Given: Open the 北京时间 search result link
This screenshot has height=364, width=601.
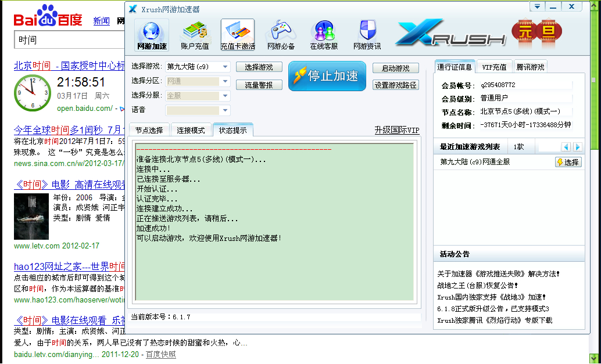Looking at the screenshot, I should tap(69, 66).
